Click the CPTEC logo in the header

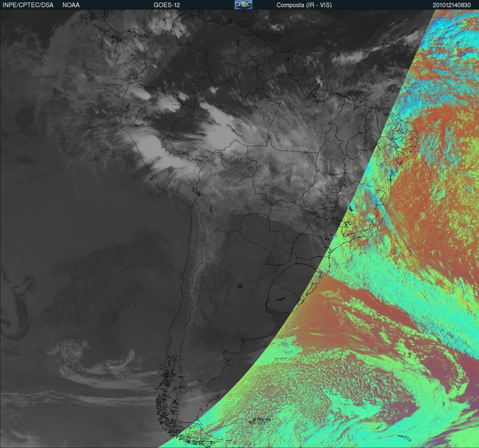[243, 5]
